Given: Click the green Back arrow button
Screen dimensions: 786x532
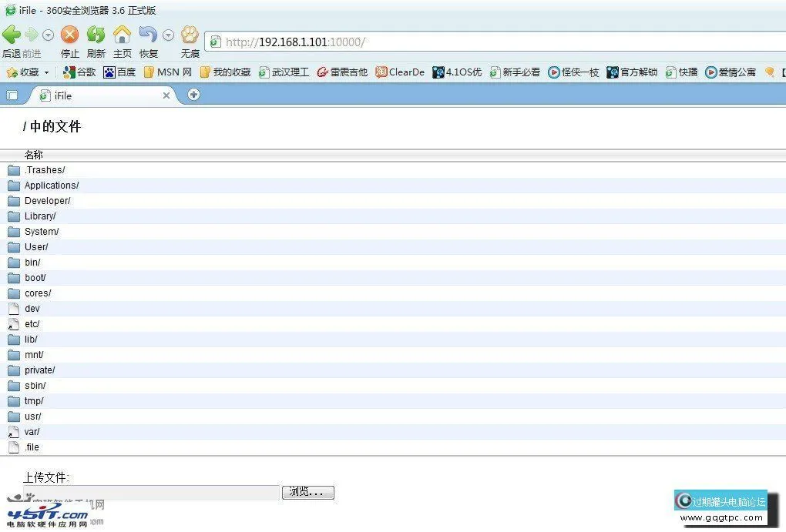Looking at the screenshot, I should (12, 35).
